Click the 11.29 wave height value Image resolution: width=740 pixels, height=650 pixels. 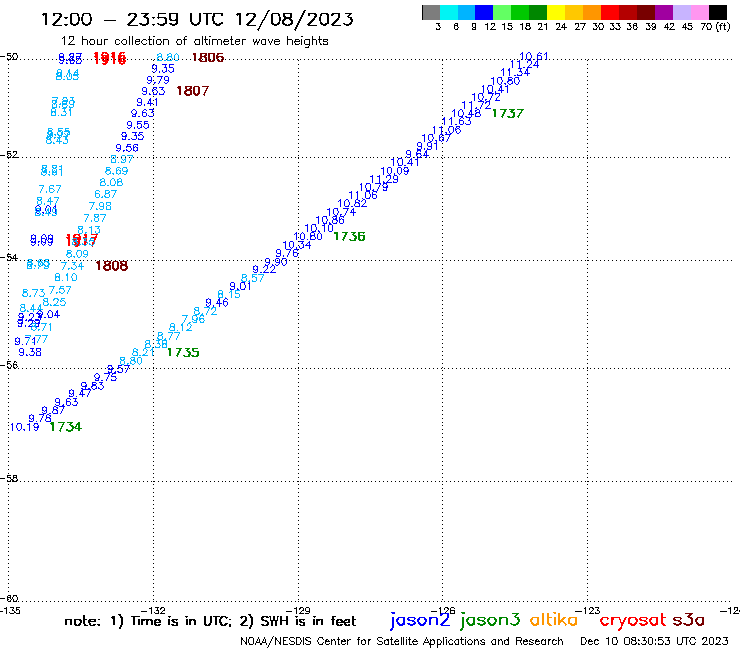384,179
